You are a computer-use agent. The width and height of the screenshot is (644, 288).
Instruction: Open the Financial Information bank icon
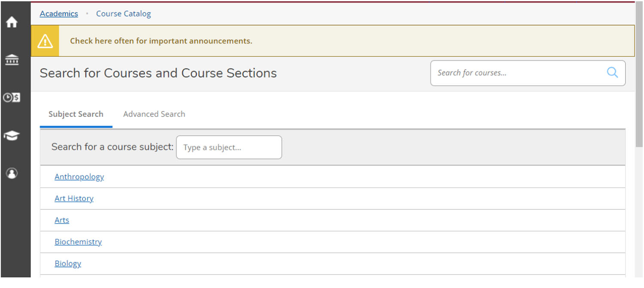(12, 60)
